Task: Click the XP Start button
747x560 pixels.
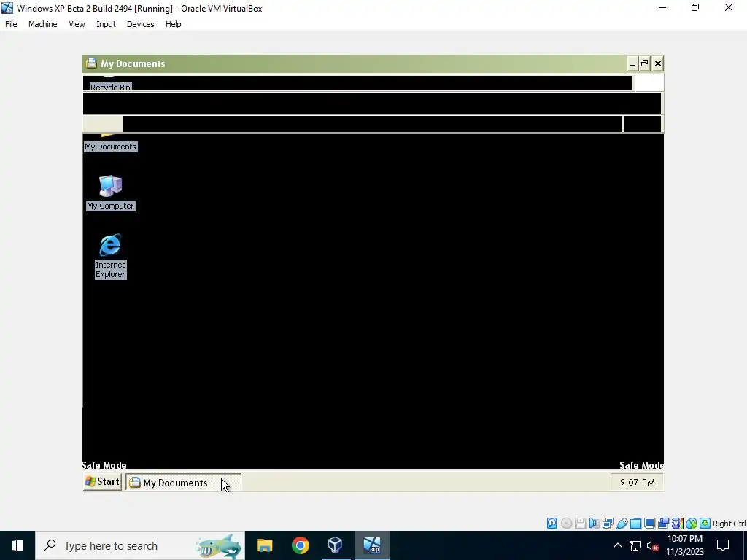Action: [102, 482]
